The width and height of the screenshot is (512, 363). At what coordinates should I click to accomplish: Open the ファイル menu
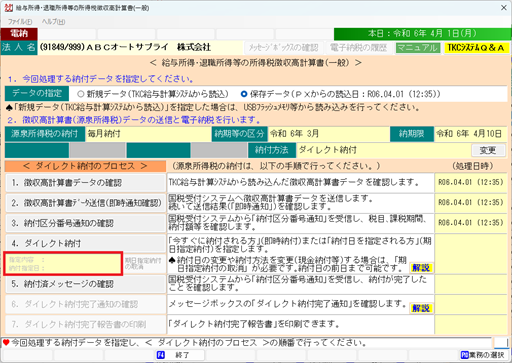(x=20, y=22)
